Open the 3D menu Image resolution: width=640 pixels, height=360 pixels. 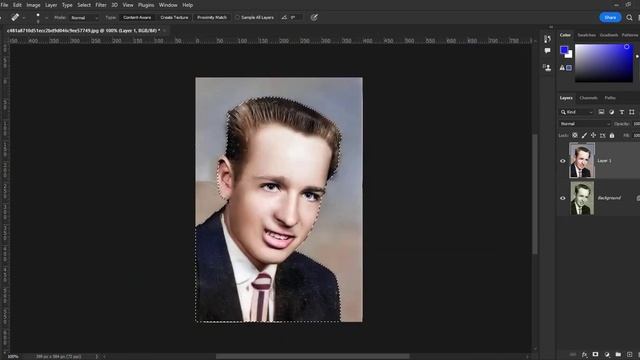[x=115, y=5]
